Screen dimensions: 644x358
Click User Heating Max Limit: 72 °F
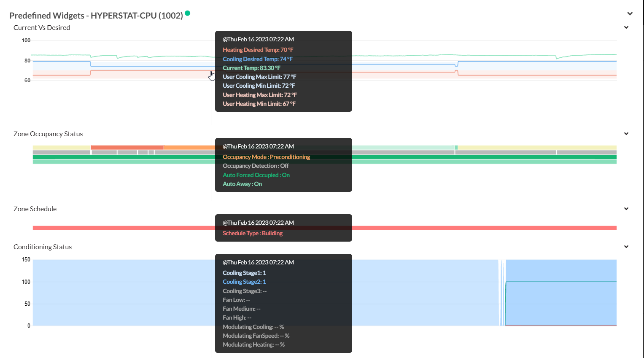(x=260, y=95)
